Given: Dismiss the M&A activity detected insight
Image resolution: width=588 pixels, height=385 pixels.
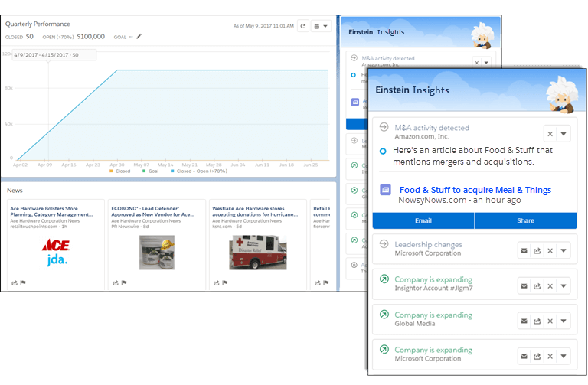Looking at the screenshot, I should pyautogui.click(x=550, y=133).
